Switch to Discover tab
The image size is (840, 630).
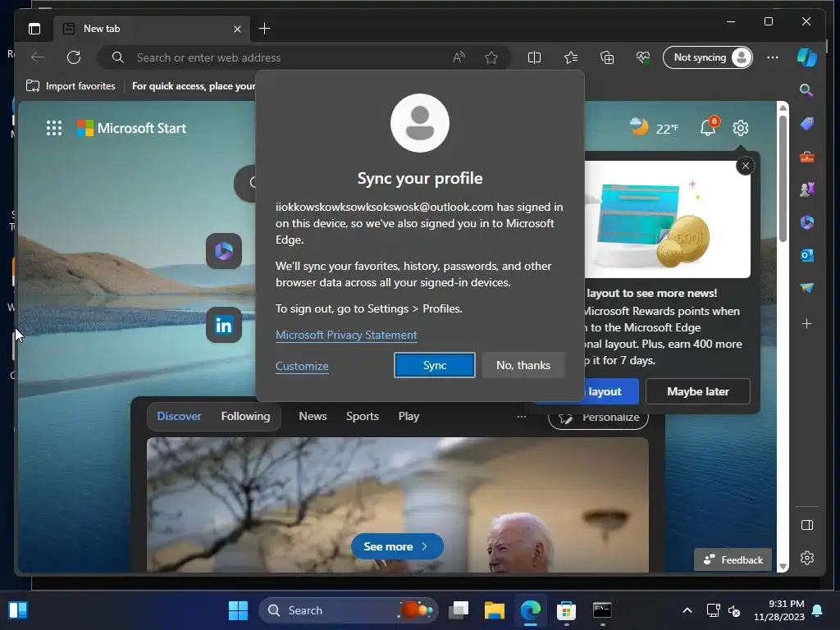click(x=179, y=416)
